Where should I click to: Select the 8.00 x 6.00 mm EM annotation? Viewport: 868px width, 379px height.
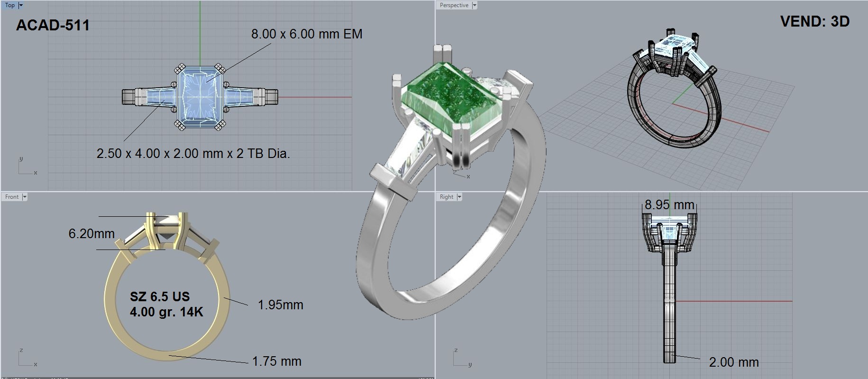click(307, 34)
